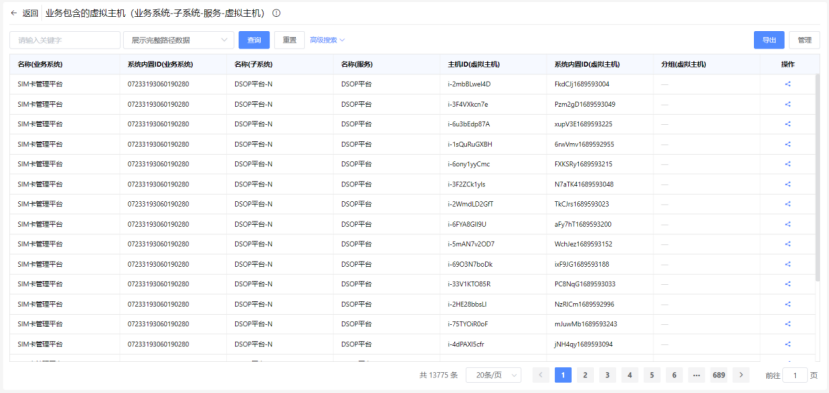Click relation icon in row i-33V1KTO85R

pos(788,284)
